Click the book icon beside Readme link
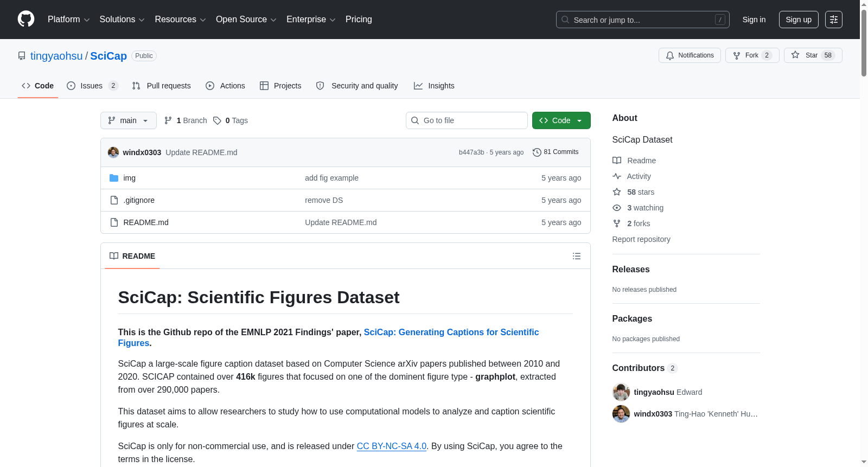 617,161
